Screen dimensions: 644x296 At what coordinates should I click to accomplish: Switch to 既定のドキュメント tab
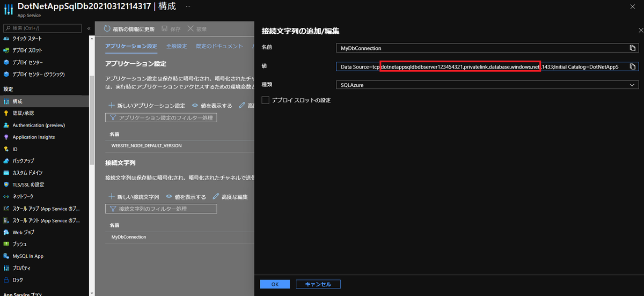[219, 46]
